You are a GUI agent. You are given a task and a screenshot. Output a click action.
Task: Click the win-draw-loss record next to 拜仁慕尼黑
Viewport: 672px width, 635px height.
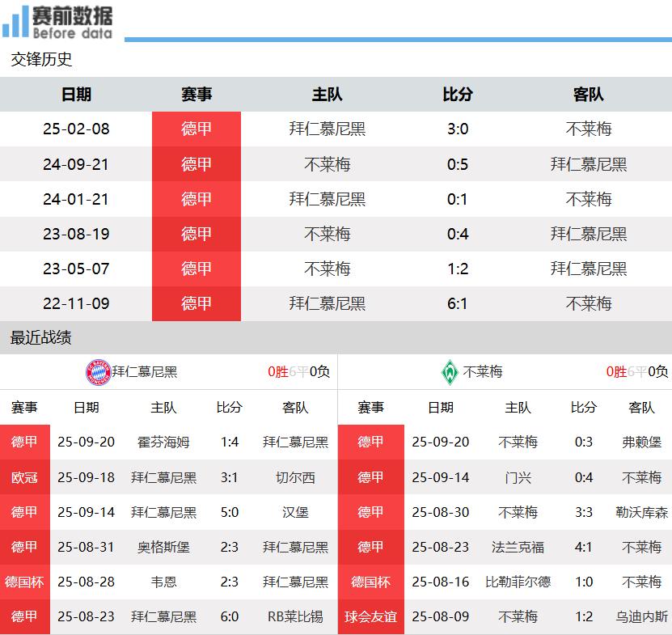tap(298, 372)
